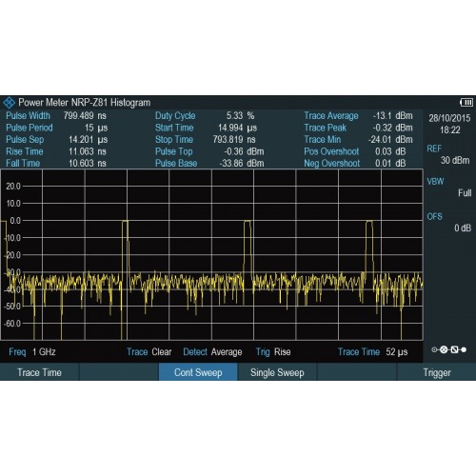This screenshot has height=476, width=476.
Task: Click the -60.0 y-axis label
Action: click(12, 324)
